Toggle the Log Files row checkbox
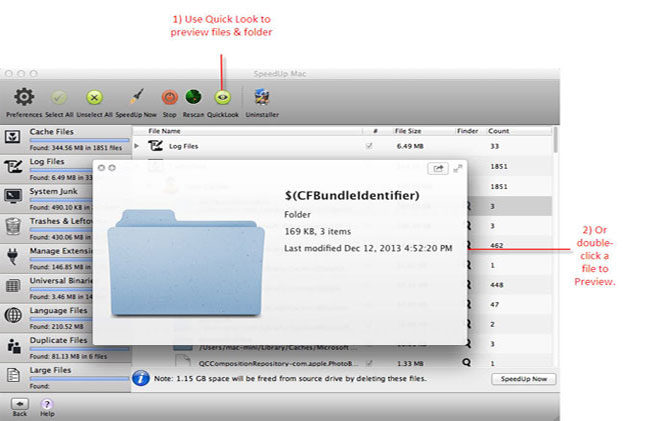This screenshot has width=645, height=421. click(x=369, y=146)
